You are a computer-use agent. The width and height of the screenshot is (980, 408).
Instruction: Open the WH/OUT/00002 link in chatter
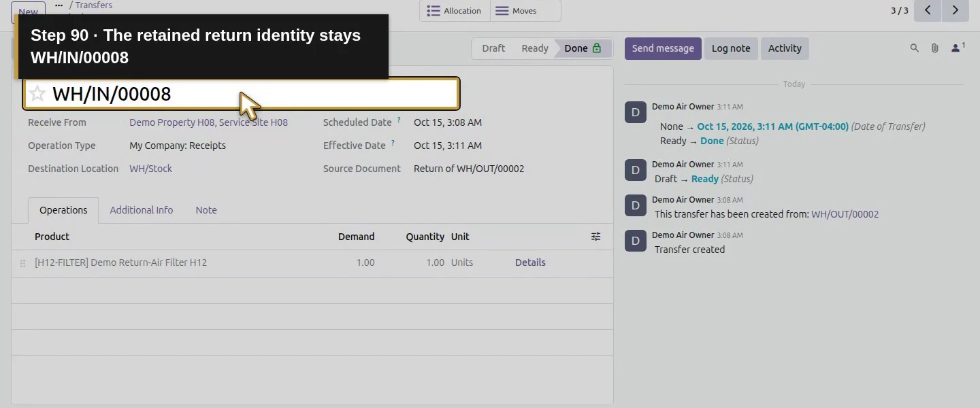click(x=845, y=214)
